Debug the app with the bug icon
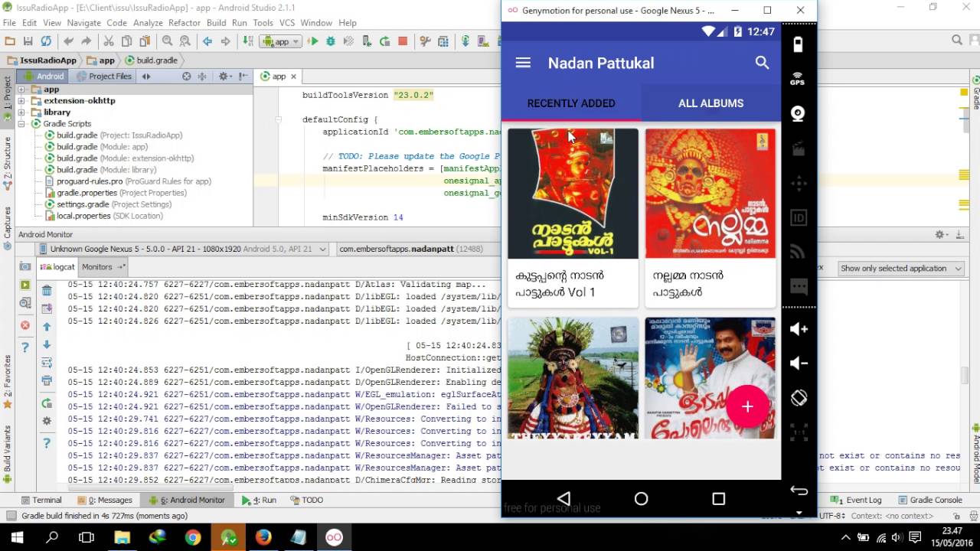 click(x=331, y=41)
